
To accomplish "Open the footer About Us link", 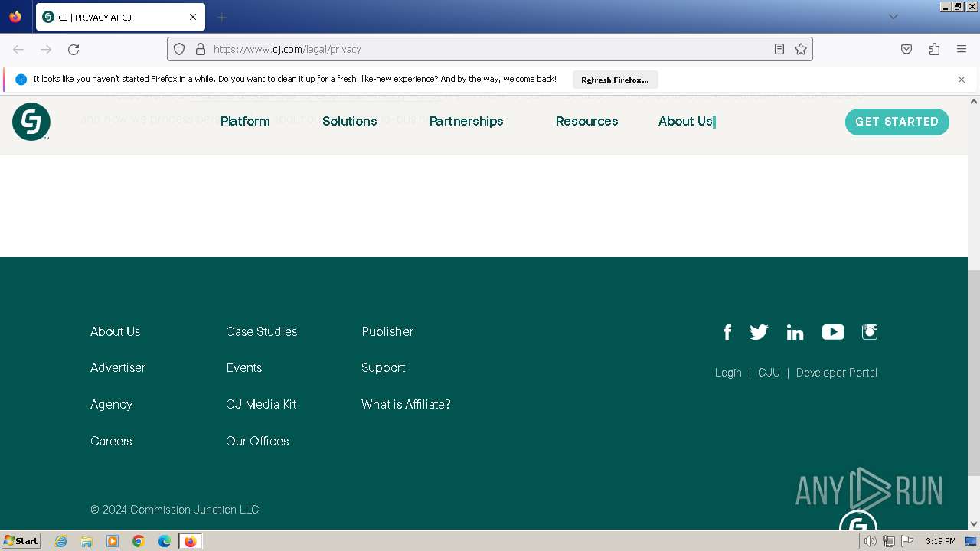I will pyautogui.click(x=116, y=331).
